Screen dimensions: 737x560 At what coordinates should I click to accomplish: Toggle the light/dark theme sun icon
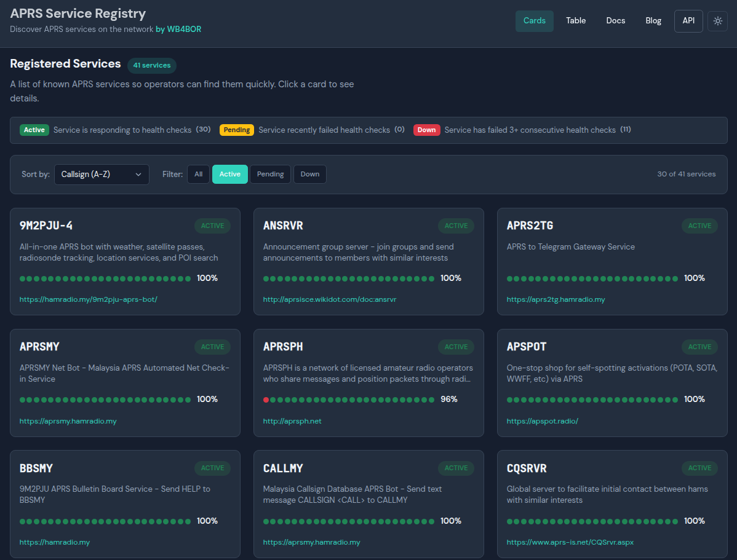tap(717, 21)
